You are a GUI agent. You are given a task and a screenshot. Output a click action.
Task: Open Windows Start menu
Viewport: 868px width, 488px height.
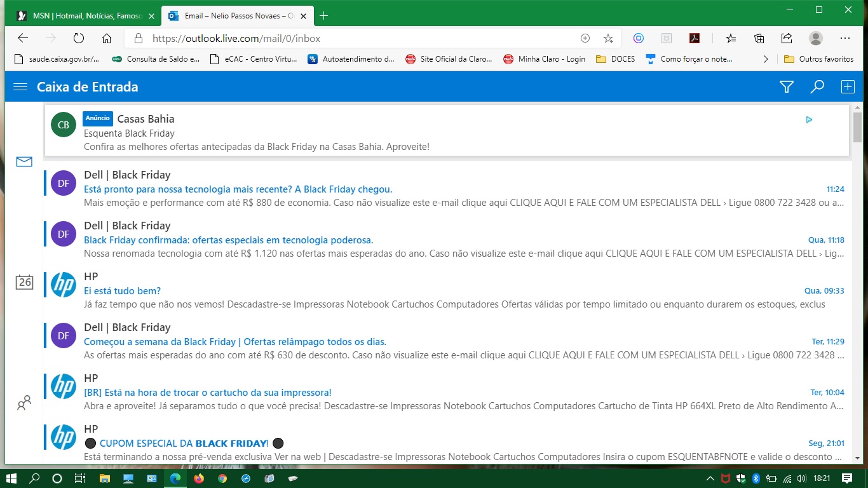pyautogui.click(x=12, y=478)
